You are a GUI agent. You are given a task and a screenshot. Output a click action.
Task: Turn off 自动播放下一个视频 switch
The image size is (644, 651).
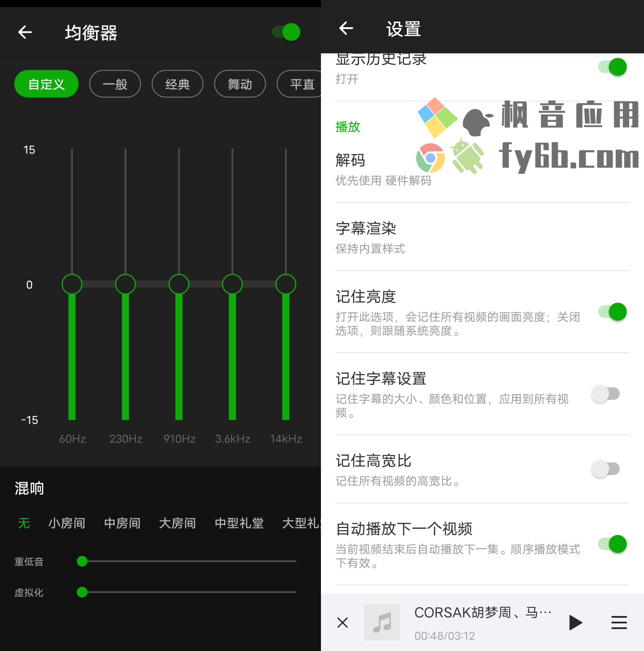point(612,544)
